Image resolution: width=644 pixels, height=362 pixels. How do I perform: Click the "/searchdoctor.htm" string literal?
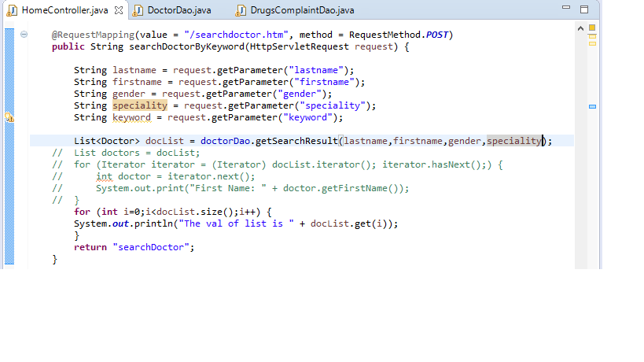(236, 35)
